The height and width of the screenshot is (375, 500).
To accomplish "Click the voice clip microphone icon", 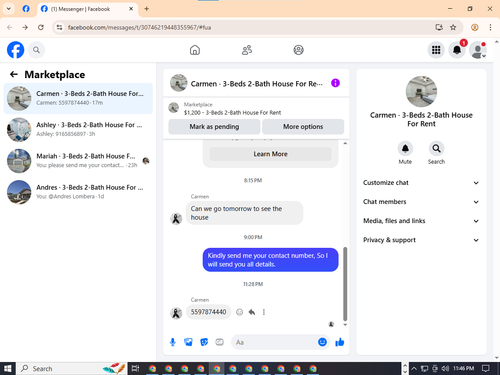I will coord(173,342).
